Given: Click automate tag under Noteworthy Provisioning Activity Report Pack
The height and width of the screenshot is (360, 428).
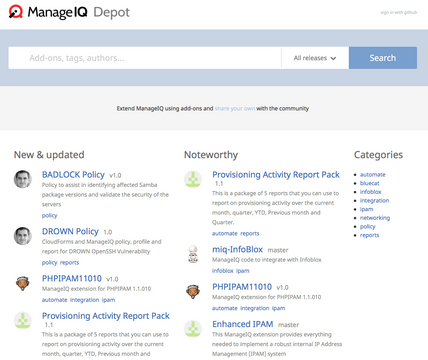Looking at the screenshot, I should [225, 233].
